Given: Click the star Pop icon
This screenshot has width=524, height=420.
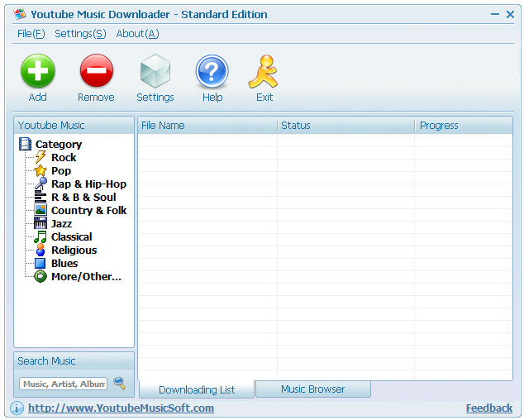Looking at the screenshot, I should coord(40,170).
